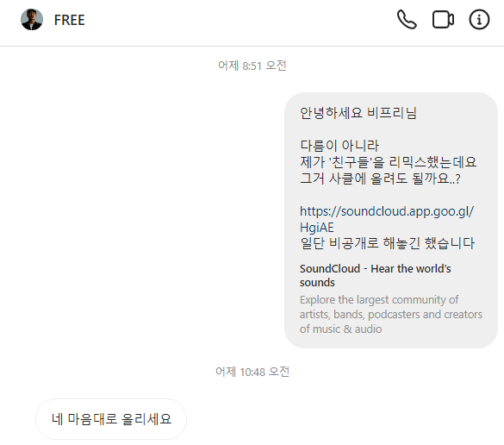Click the FREE username in the header

(70, 21)
